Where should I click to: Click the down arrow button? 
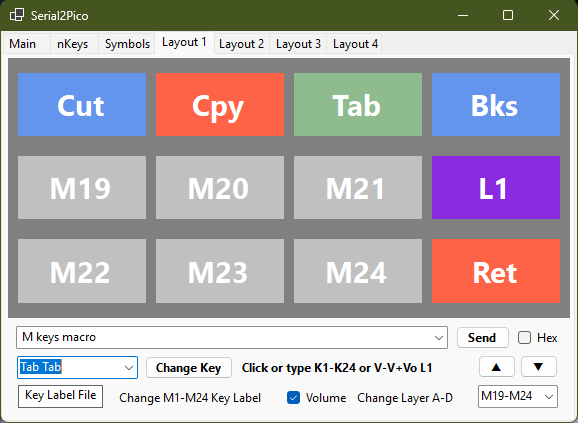pos(539,367)
